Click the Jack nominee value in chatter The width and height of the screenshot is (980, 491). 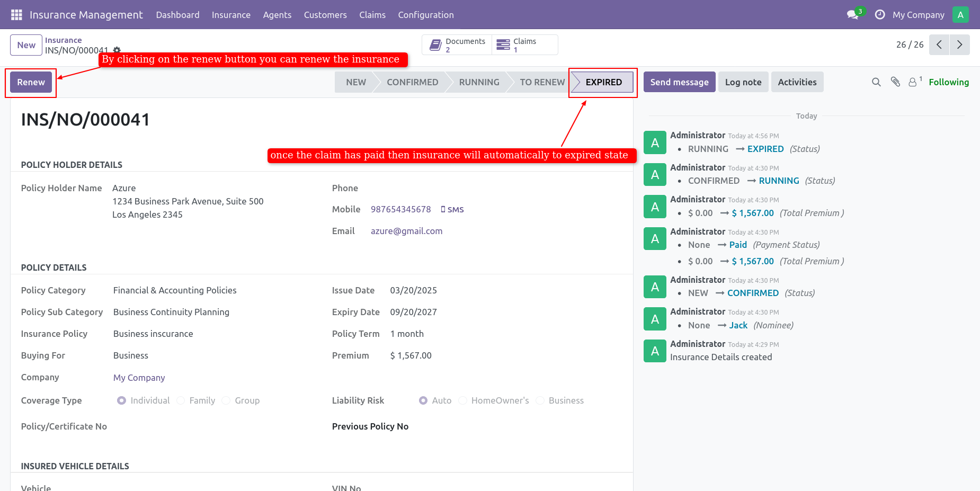pyautogui.click(x=738, y=325)
